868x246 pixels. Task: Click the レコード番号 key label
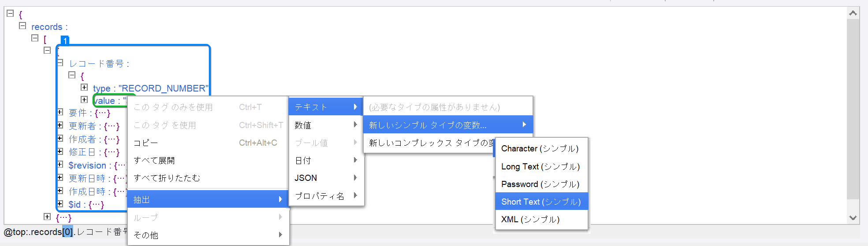pyautogui.click(x=99, y=64)
